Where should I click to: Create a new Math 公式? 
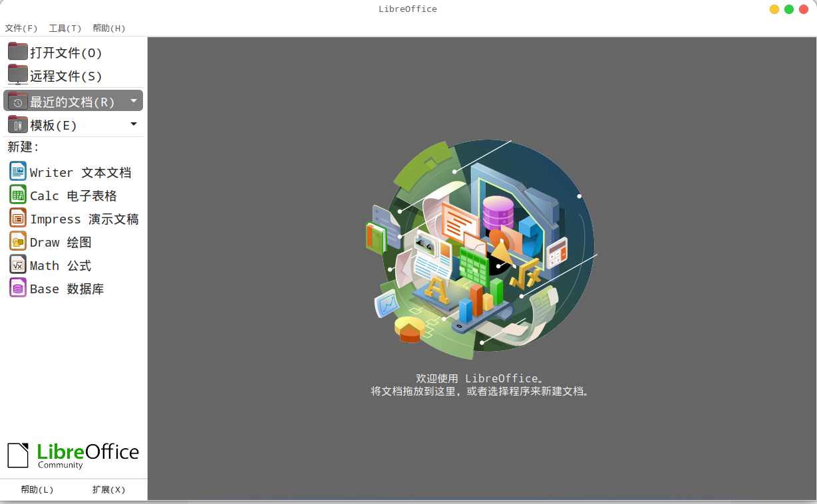click(73, 265)
